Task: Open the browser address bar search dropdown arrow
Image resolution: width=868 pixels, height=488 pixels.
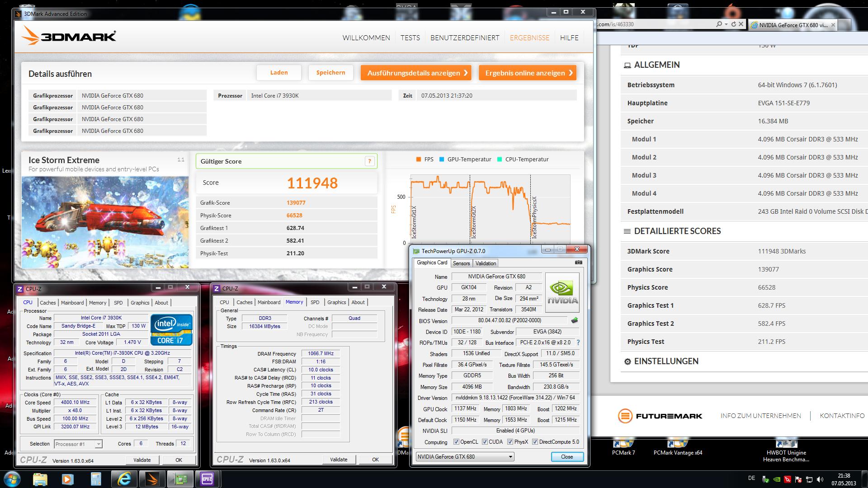Action: [726, 24]
